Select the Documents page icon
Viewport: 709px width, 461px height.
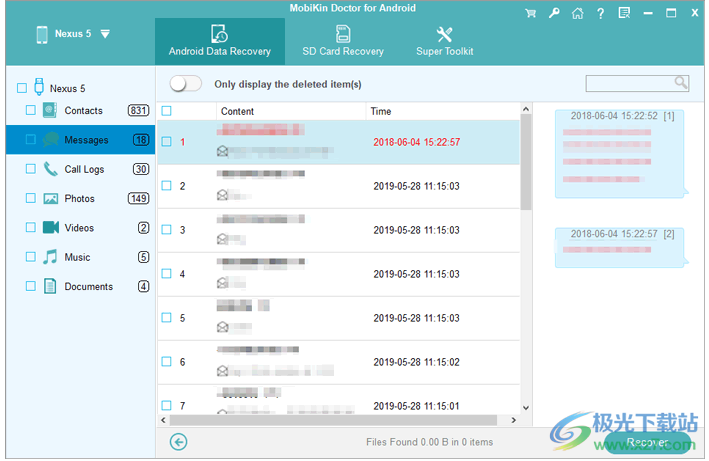(x=50, y=286)
